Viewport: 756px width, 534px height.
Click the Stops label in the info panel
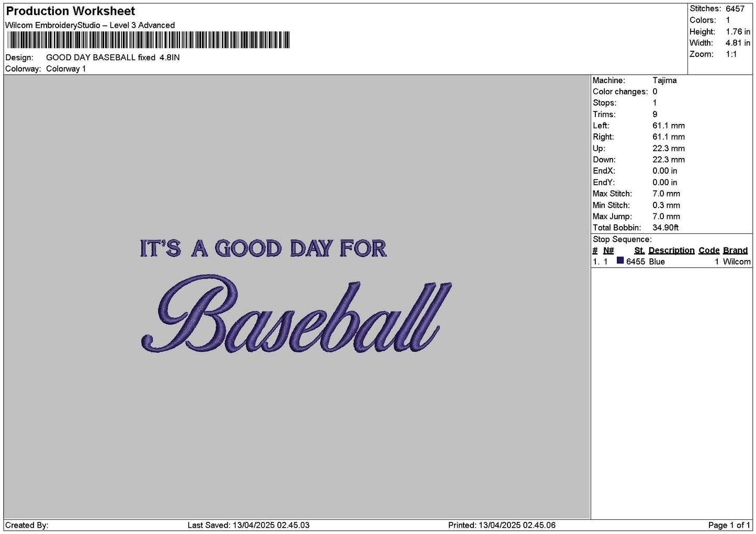click(x=604, y=103)
